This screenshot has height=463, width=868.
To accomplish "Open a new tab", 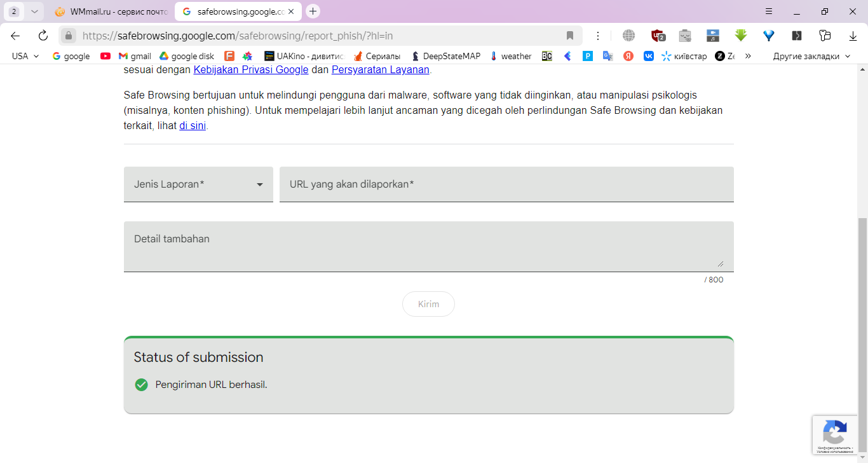I will pyautogui.click(x=313, y=11).
